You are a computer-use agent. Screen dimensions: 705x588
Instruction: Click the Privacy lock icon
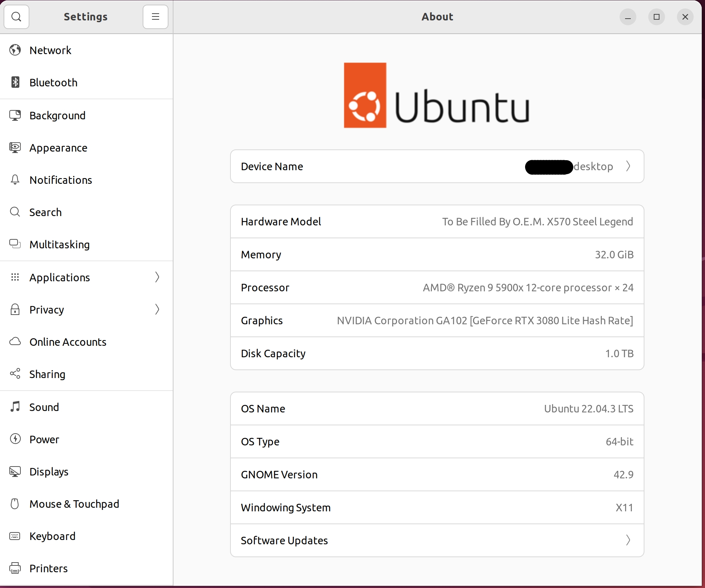[x=15, y=309]
